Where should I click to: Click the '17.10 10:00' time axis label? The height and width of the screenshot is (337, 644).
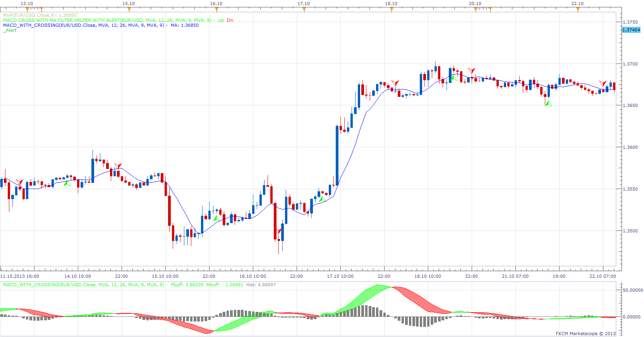[x=340, y=276]
